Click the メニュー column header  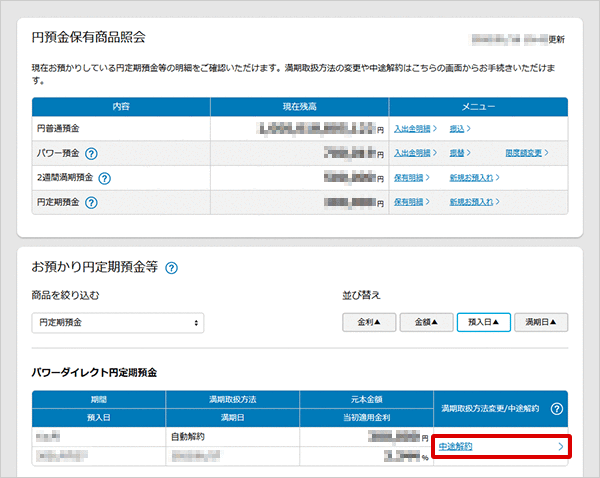click(x=478, y=106)
